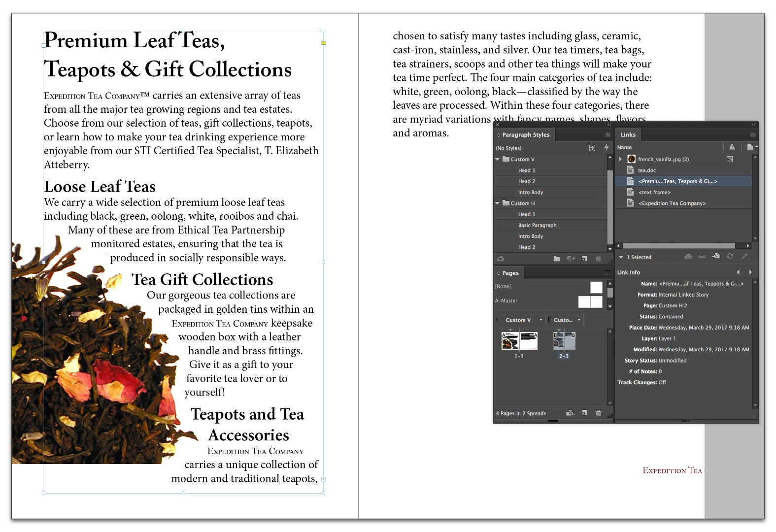Select the [None] master page thumbnail

[596, 287]
